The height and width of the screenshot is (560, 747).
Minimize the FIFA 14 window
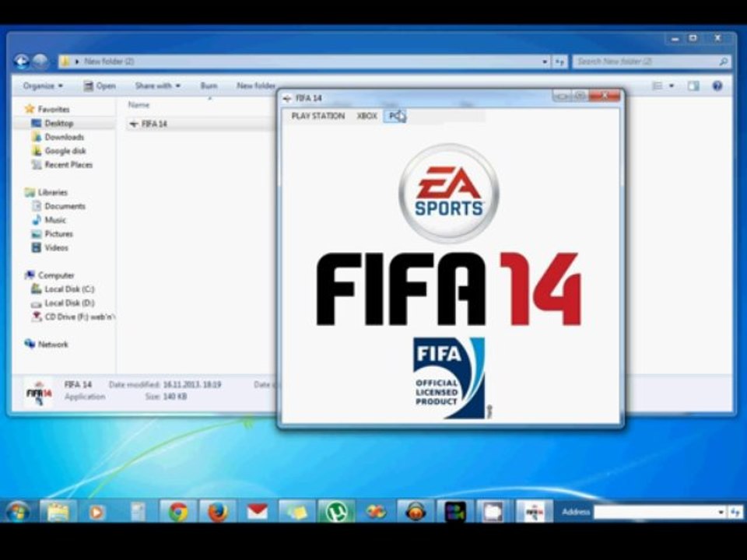[562, 96]
